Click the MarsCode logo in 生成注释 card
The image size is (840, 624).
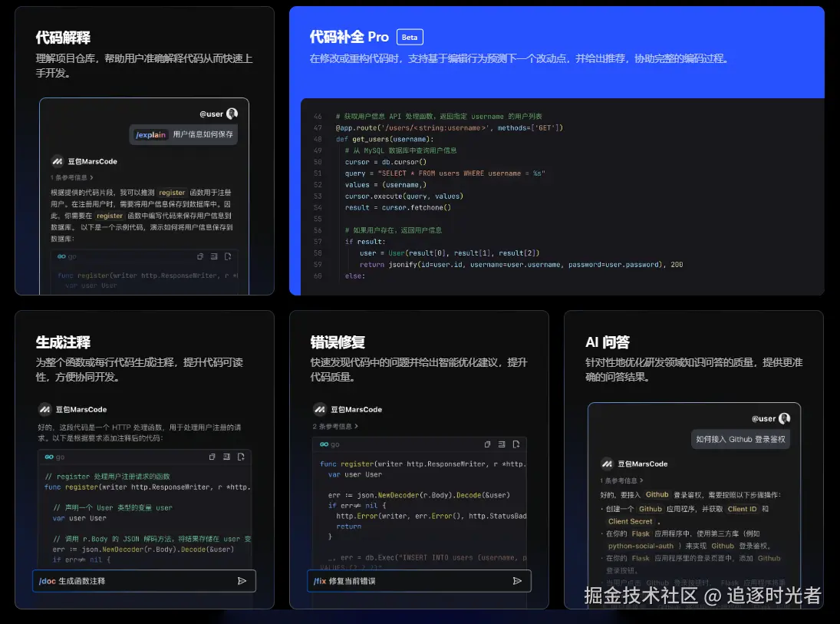[x=45, y=410]
